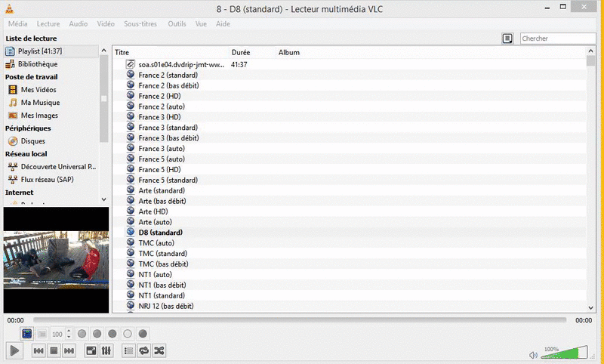Open the Outils menu
604x364 pixels.
[x=177, y=24]
